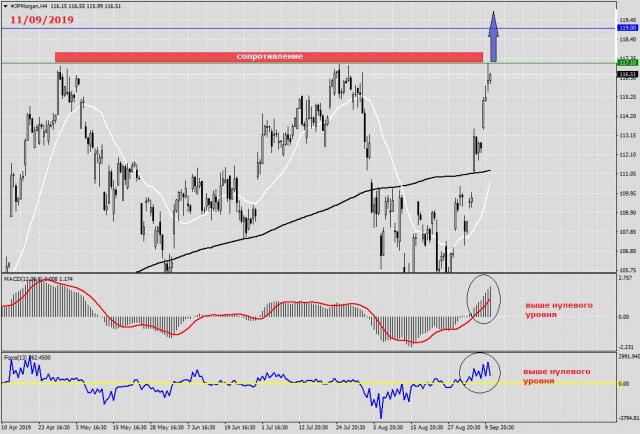Click the small triangle before #JPMorgan,H4 title
This screenshot has height=434, width=640.
(x=4, y=6)
